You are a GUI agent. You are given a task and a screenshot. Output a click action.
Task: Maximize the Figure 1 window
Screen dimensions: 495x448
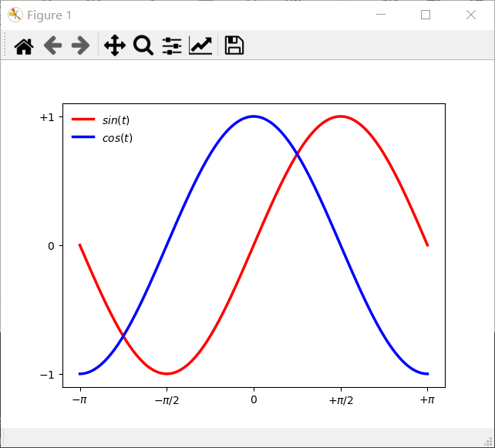(426, 15)
